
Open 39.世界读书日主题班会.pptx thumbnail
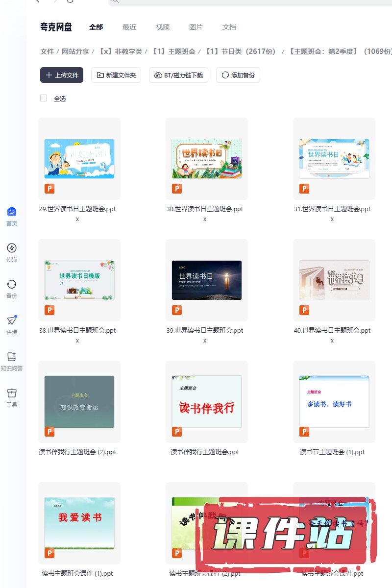pos(206,280)
